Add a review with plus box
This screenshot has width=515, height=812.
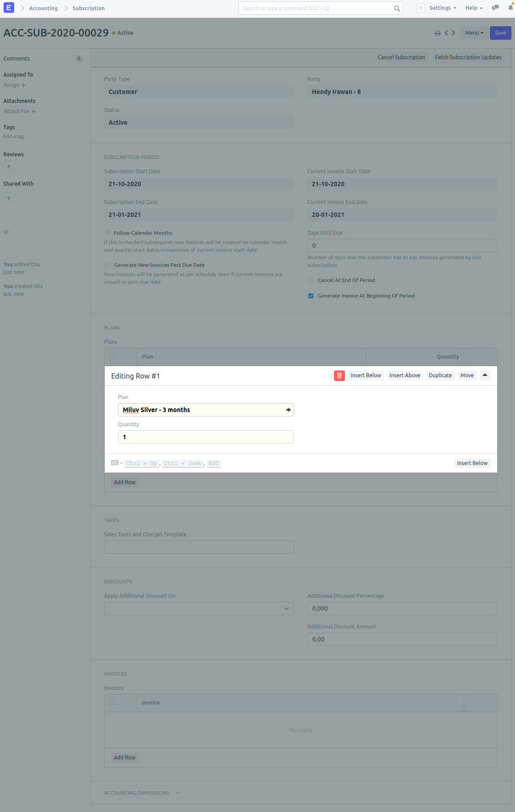8,166
